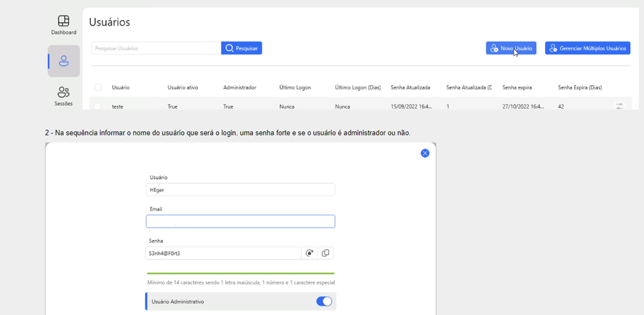Open the Sessões sidebar item

64,96
